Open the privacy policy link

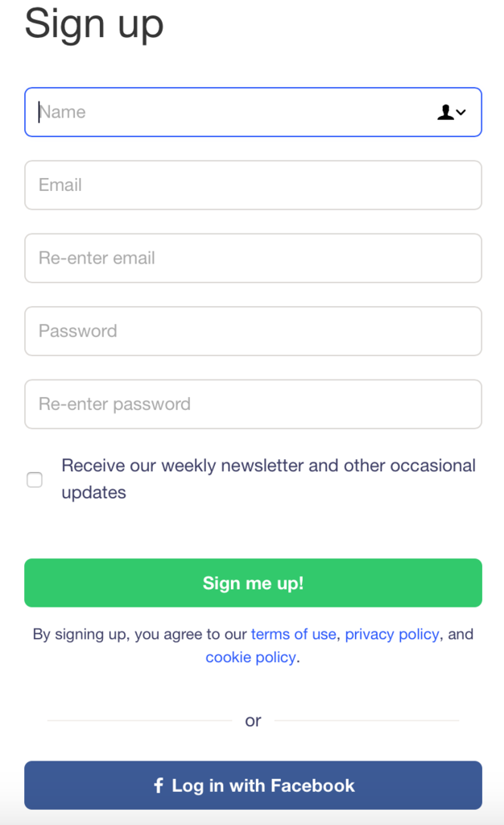coord(392,634)
